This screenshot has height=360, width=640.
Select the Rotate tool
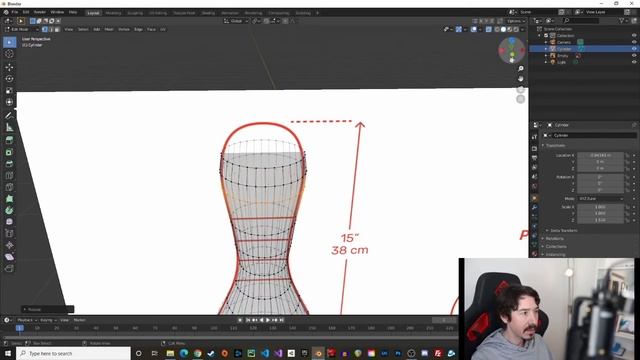pos(9,79)
